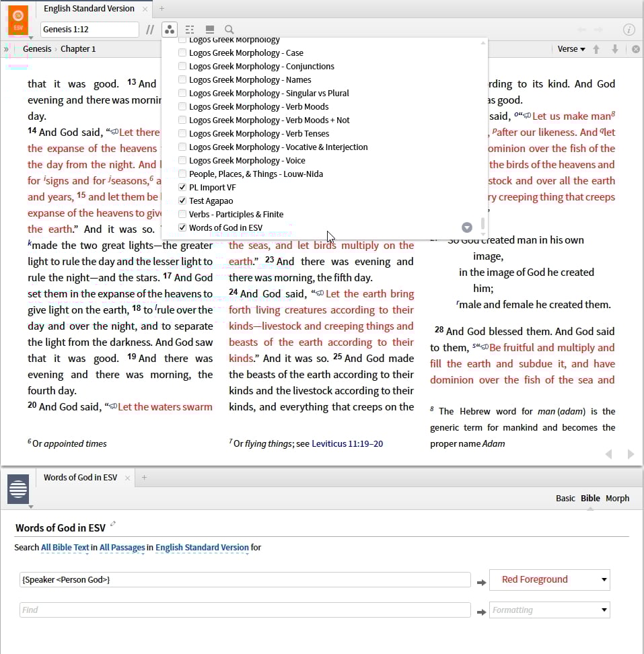
Task: Go to next verse down arrow
Action: click(615, 49)
